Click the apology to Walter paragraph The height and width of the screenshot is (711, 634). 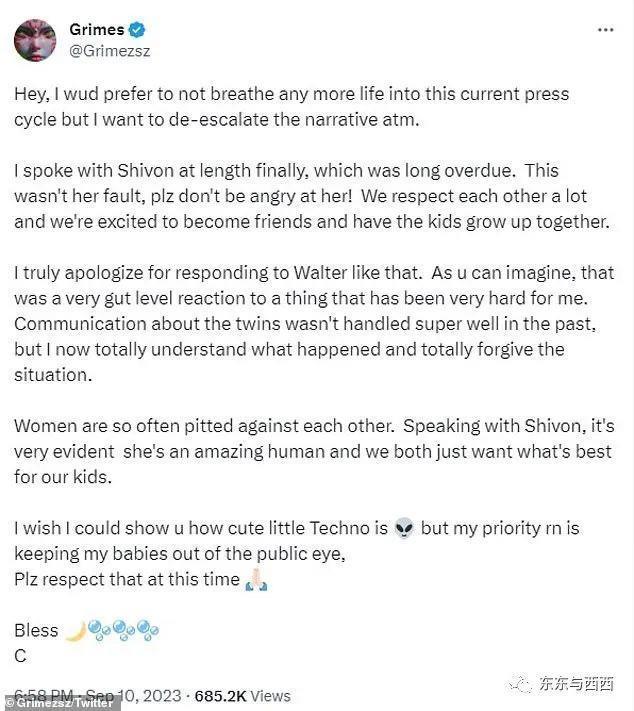click(310, 323)
